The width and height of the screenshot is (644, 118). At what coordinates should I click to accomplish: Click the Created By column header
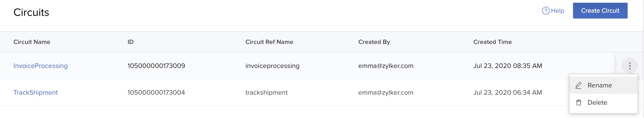[x=374, y=42]
